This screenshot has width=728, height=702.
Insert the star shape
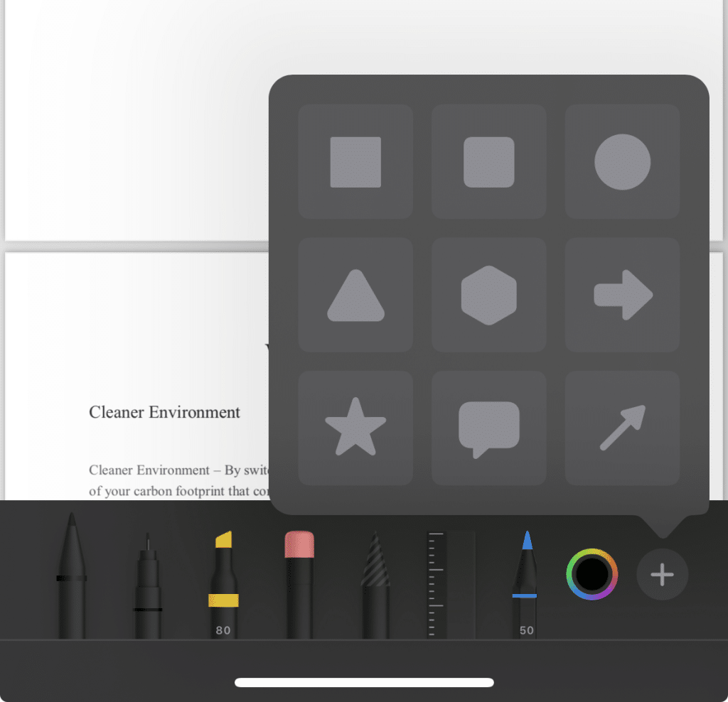[355, 428]
